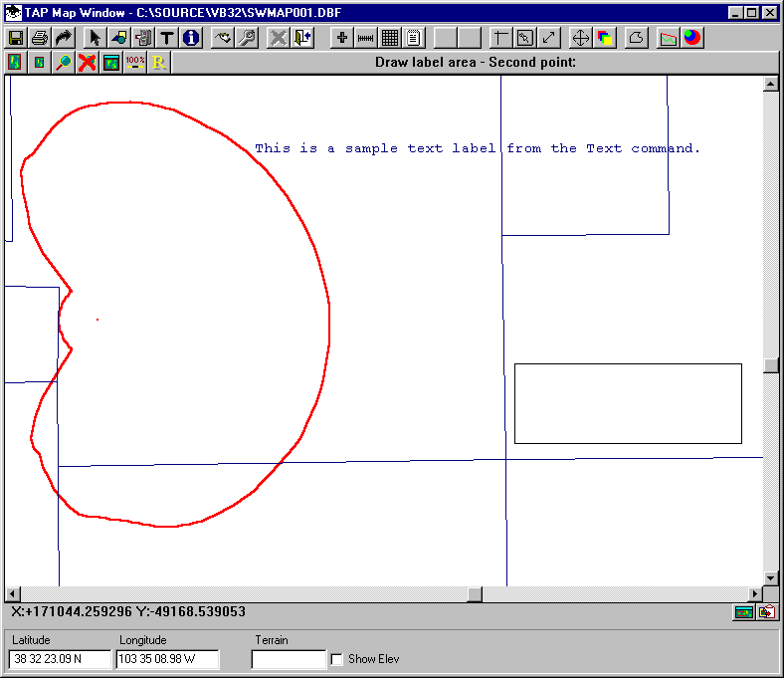Toggle the Show Elev checkbox

click(x=337, y=659)
